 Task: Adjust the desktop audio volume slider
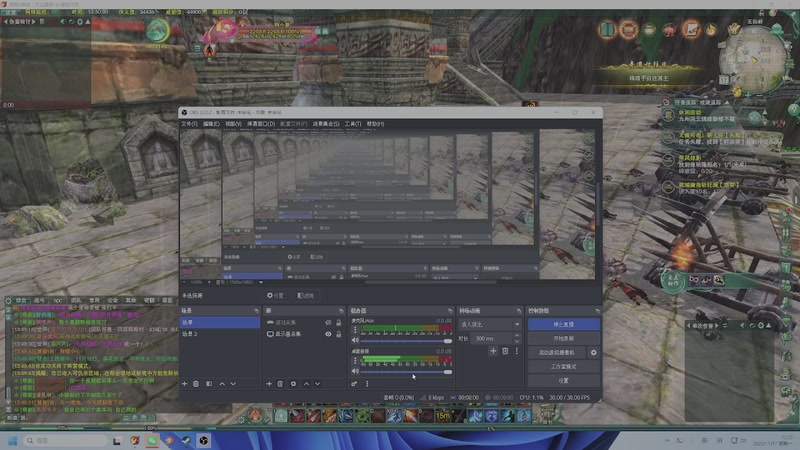tap(406, 371)
